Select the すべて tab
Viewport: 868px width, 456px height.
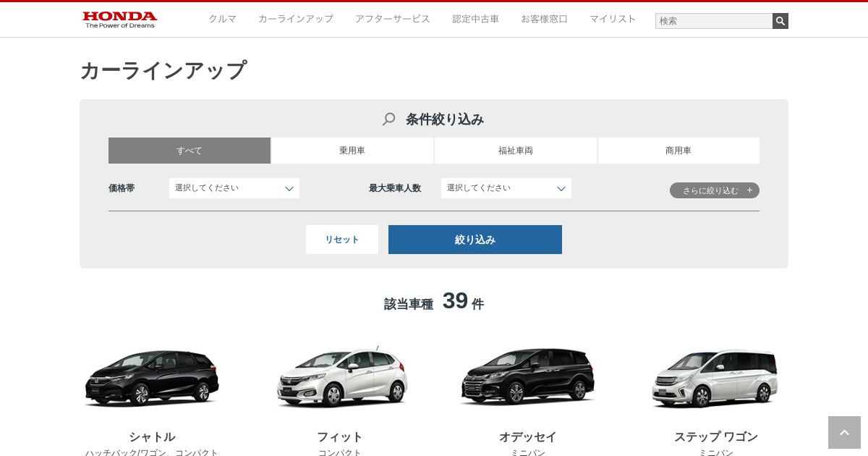[190, 151]
